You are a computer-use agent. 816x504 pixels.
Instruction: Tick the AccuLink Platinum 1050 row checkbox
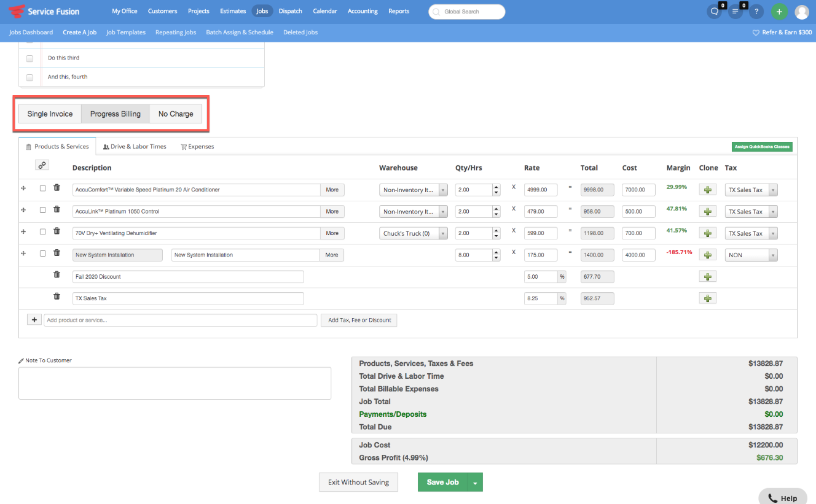(42, 210)
